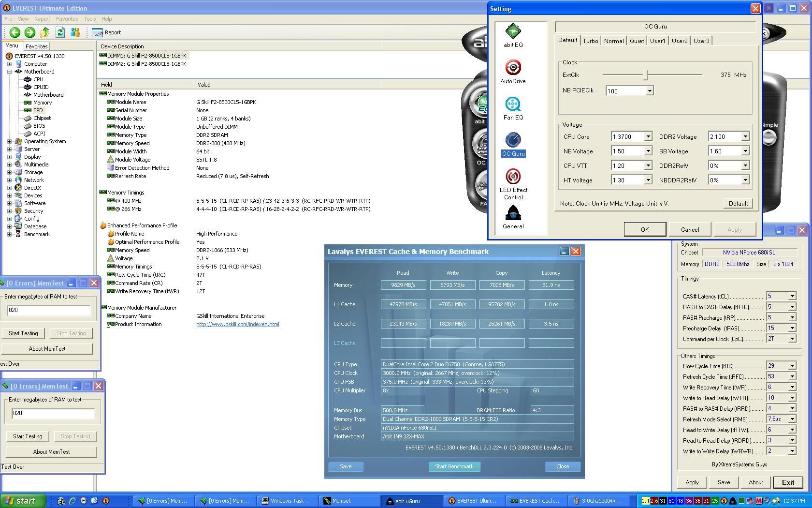The width and height of the screenshot is (812, 508).
Task: Open the Report button in EVEREST toolbar
Action: click(x=106, y=32)
